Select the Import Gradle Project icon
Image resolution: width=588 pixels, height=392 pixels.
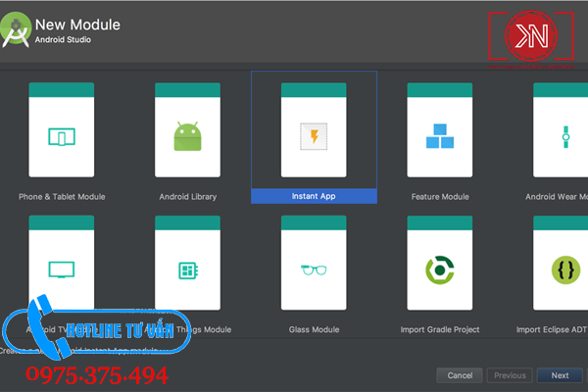point(440,270)
